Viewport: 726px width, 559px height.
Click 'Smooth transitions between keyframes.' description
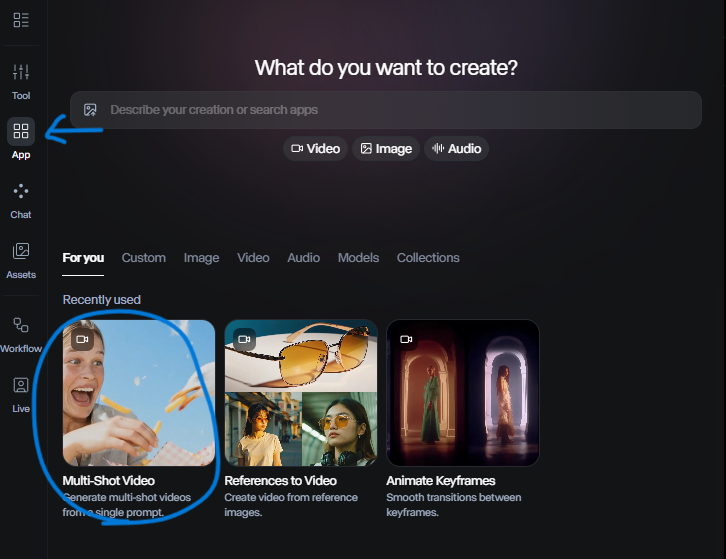(454, 505)
